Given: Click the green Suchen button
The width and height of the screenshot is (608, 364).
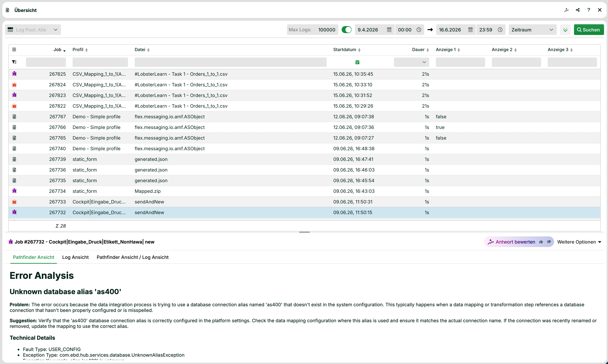Looking at the screenshot, I should click(589, 30).
